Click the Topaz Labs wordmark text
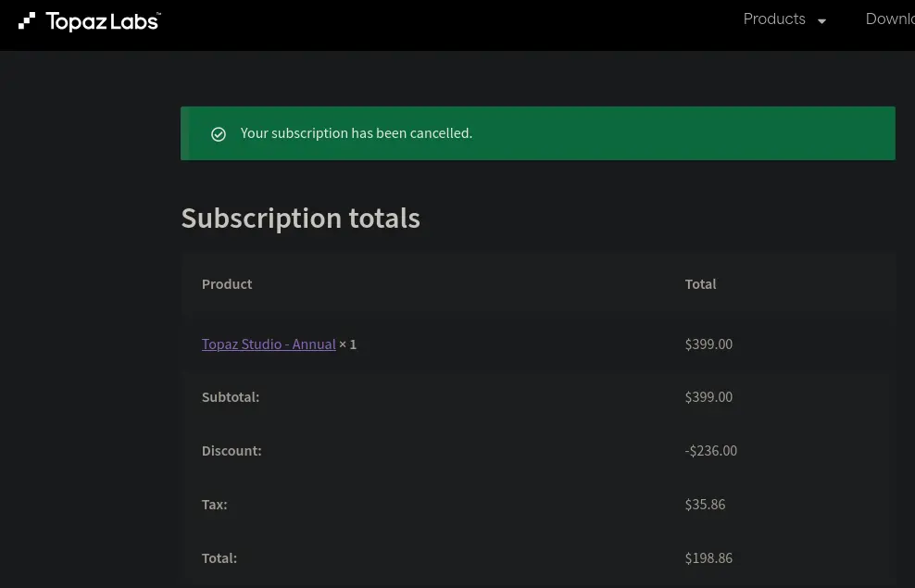Screen dimensions: 915x588 pos(103,21)
